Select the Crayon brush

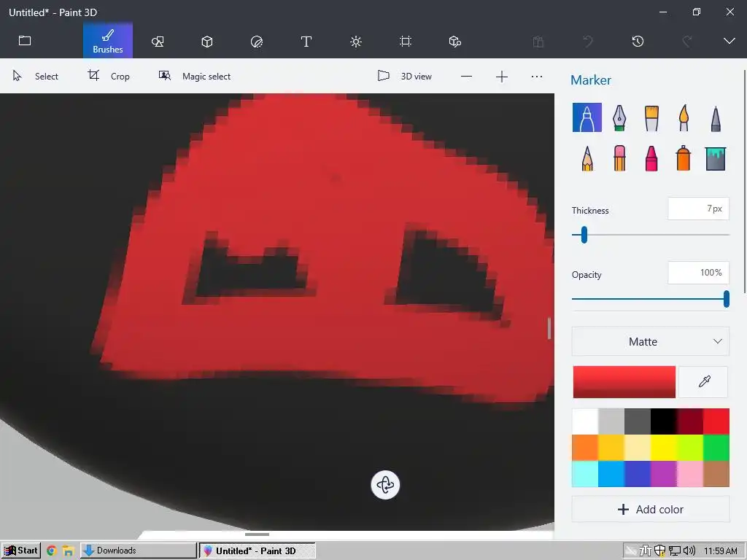pyautogui.click(x=651, y=158)
